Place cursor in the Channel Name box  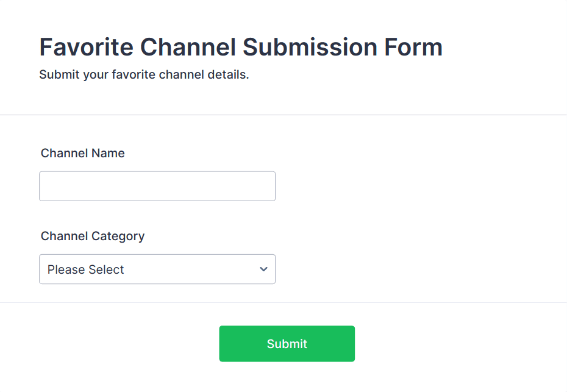[157, 186]
